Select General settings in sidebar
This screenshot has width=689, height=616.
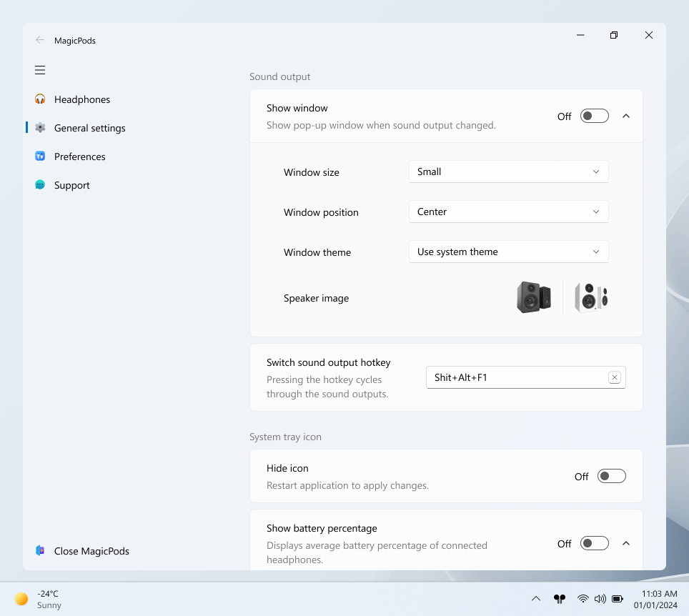pyautogui.click(x=89, y=128)
